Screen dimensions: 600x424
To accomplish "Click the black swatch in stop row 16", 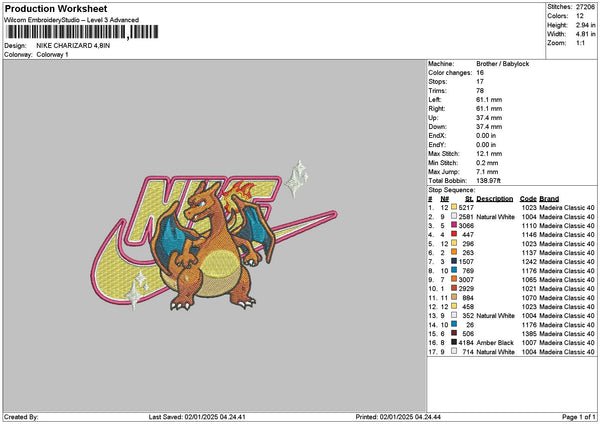I will 454,342.
